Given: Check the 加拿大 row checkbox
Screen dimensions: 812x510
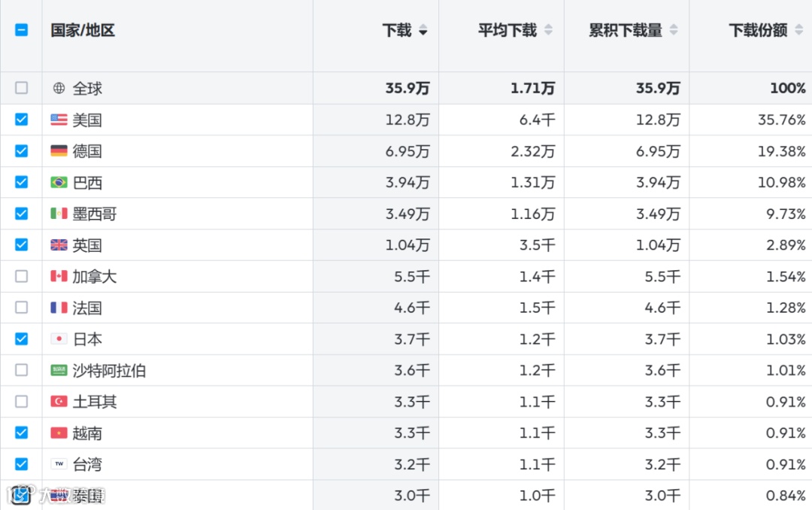Looking at the screenshot, I should (21, 276).
